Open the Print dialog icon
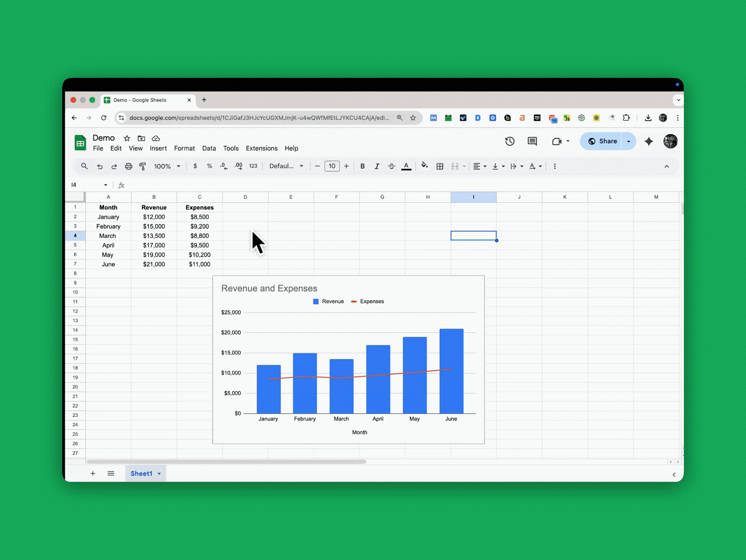The width and height of the screenshot is (746, 560). 128,166
